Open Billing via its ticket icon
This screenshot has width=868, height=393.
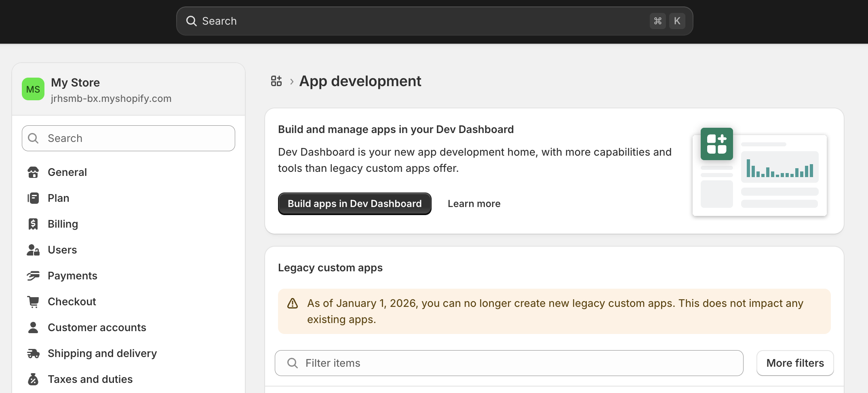(x=33, y=224)
